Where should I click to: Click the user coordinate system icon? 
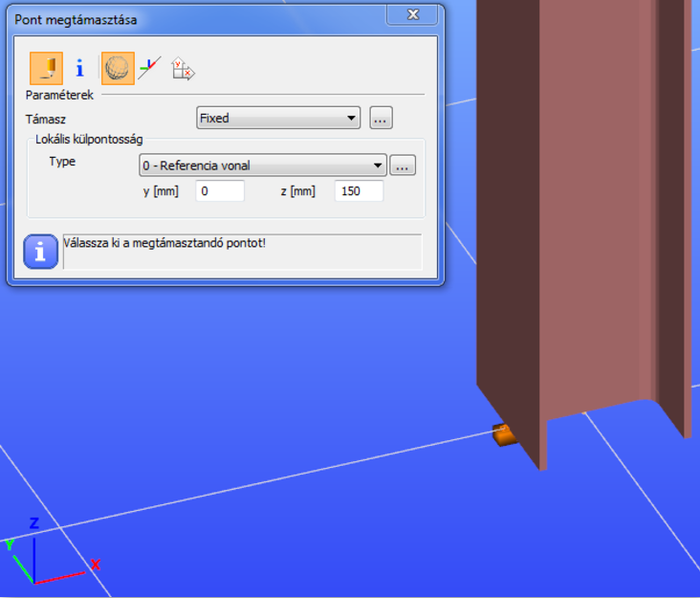(183, 69)
